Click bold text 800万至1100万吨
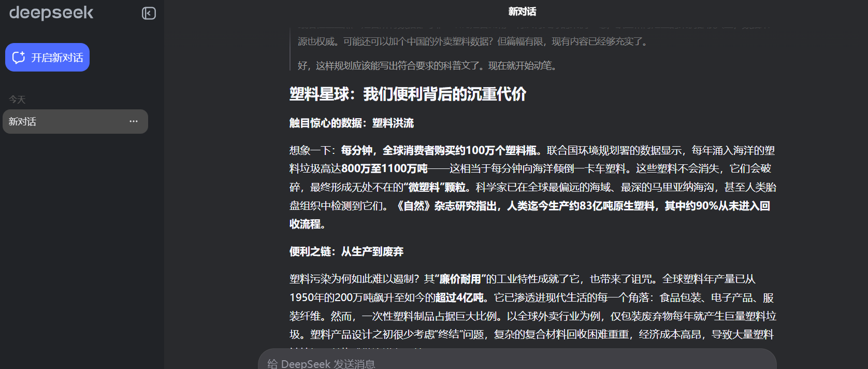 click(384, 168)
